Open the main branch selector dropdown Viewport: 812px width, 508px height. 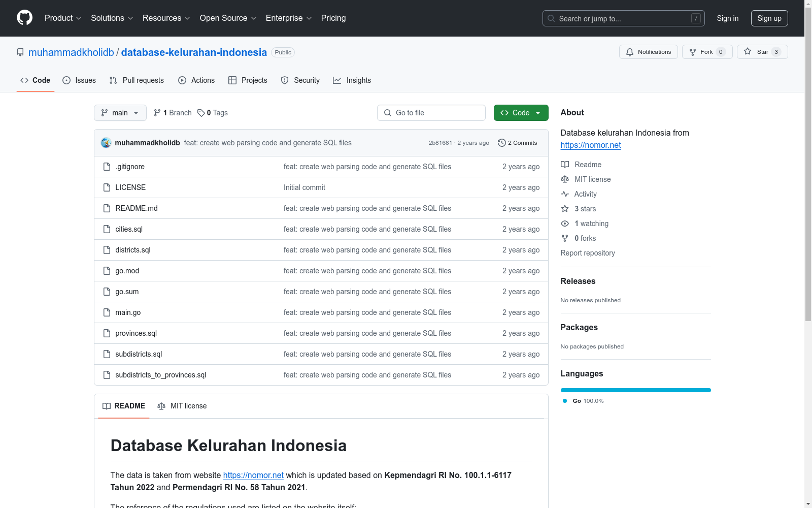(x=120, y=113)
